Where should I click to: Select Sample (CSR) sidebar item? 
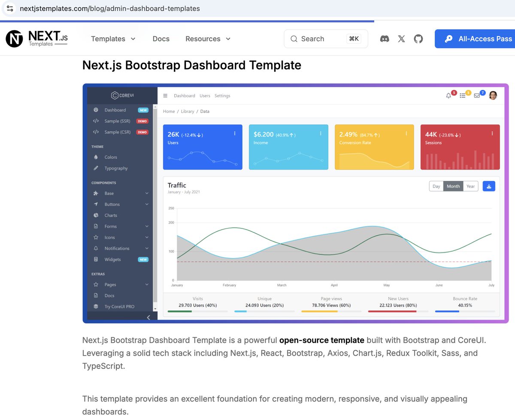click(x=120, y=132)
